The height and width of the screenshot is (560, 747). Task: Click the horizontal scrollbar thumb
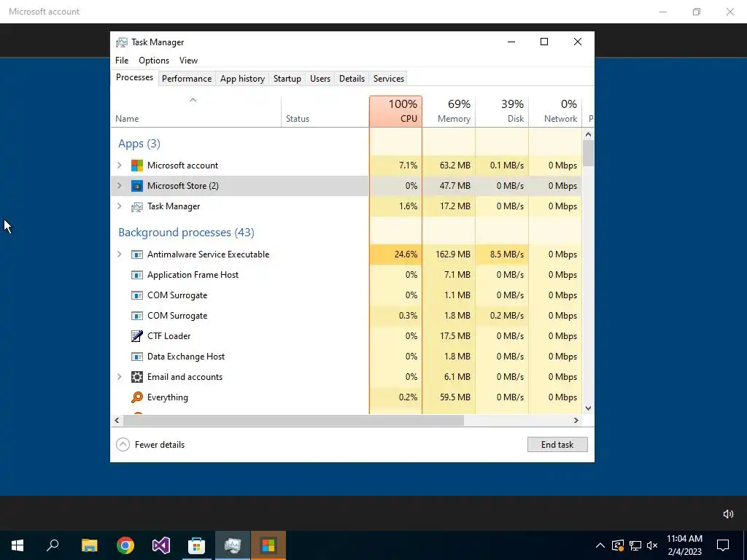click(x=293, y=421)
